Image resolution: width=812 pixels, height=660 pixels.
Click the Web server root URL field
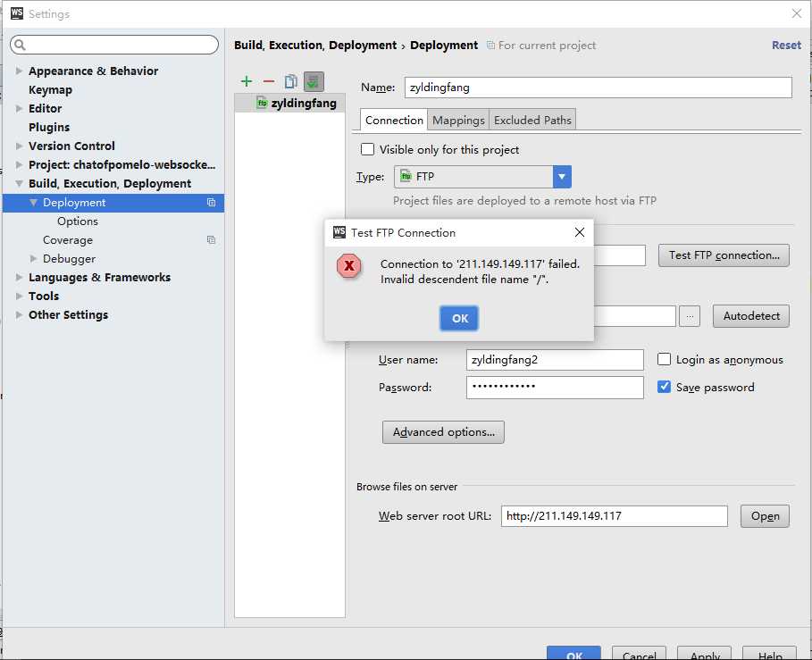click(x=615, y=516)
